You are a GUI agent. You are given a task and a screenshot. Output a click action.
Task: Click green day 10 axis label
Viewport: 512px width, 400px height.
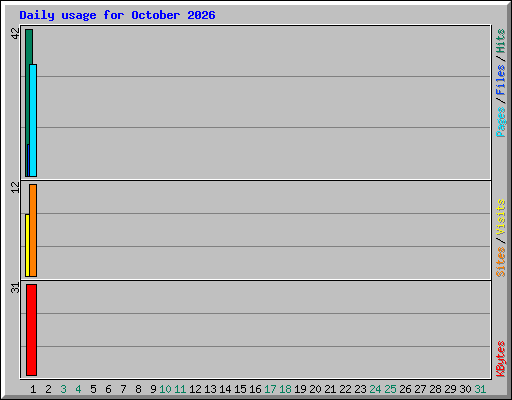pos(165,389)
